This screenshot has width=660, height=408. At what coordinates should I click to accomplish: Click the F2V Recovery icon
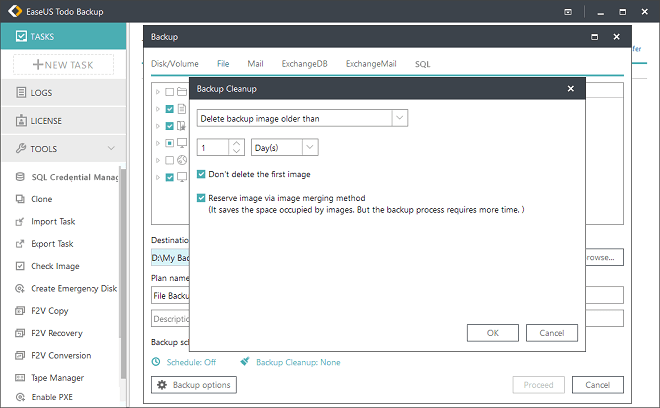20,333
